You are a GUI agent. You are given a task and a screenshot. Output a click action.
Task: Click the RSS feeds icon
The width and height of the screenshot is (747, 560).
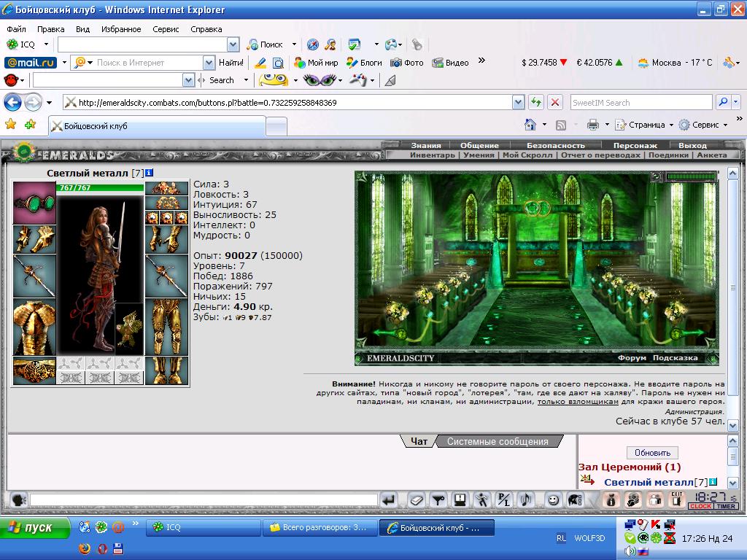click(x=561, y=125)
